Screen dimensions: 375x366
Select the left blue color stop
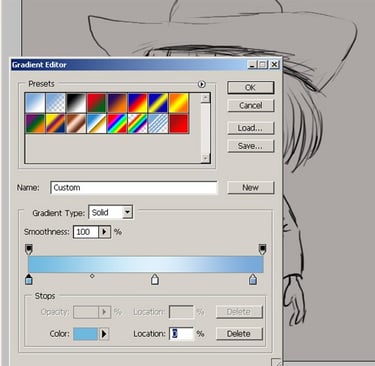click(x=29, y=279)
